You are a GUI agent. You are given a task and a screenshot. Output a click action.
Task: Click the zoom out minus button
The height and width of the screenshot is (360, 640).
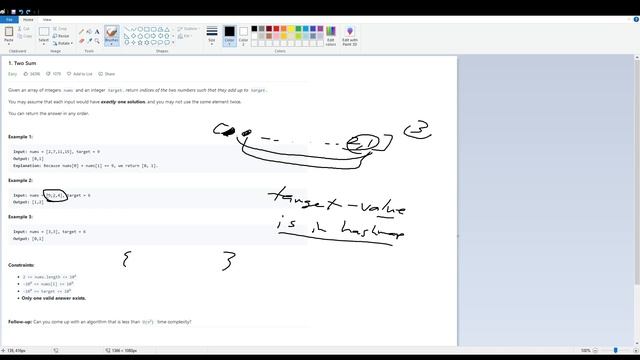pos(595,350)
